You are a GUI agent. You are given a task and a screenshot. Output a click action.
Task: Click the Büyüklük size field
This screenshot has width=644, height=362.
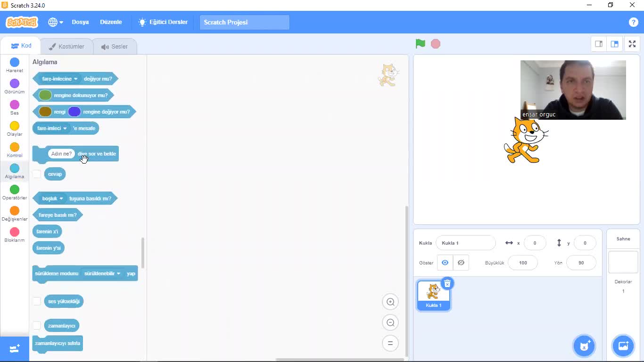pyautogui.click(x=523, y=263)
